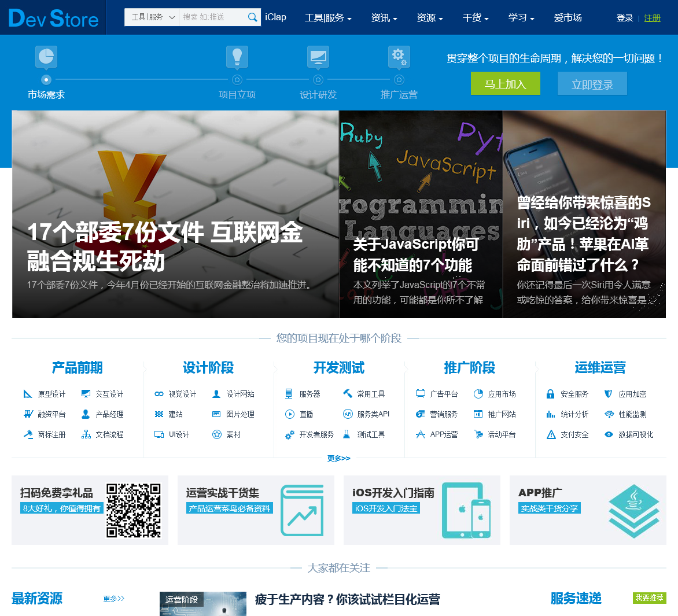Click the 支付安全 warning icon

tap(551, 434)
